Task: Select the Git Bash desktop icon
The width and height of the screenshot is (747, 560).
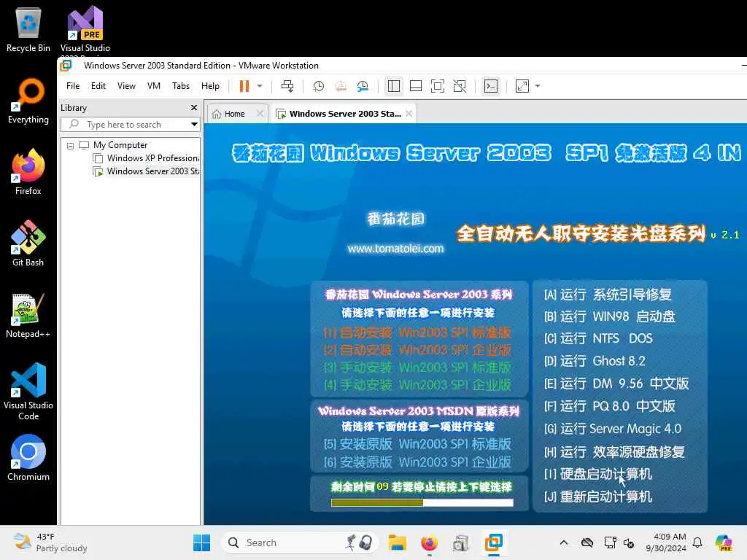Action: (x=28, y=244)
